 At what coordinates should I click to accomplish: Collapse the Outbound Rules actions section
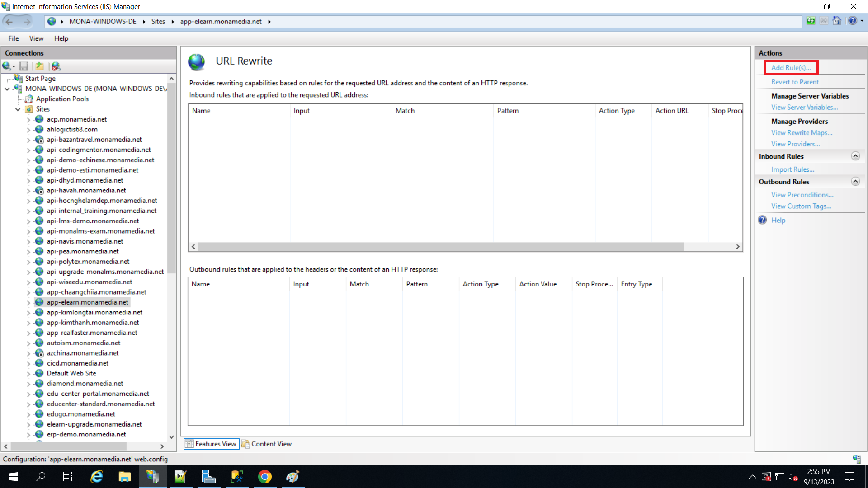point(855,181)
